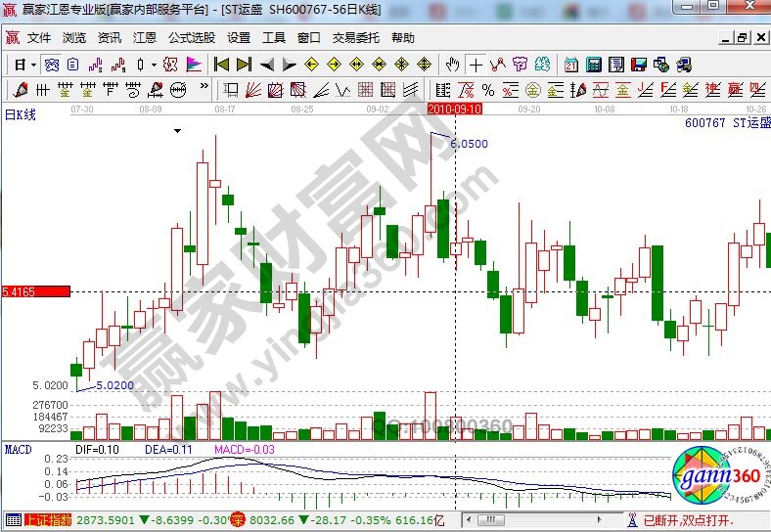
Task: Jump to first record arrow icon
Action: pos(221,65)
